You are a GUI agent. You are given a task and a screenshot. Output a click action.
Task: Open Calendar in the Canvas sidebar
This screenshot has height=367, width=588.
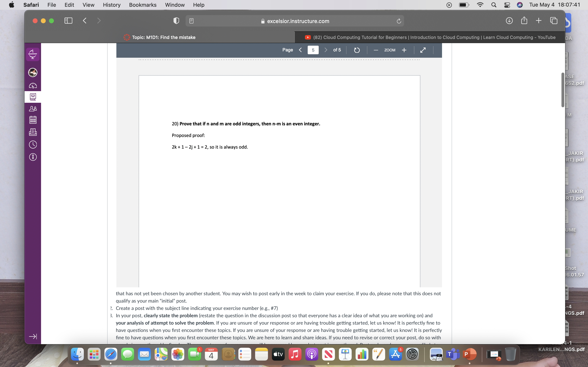tap(33, 120)
